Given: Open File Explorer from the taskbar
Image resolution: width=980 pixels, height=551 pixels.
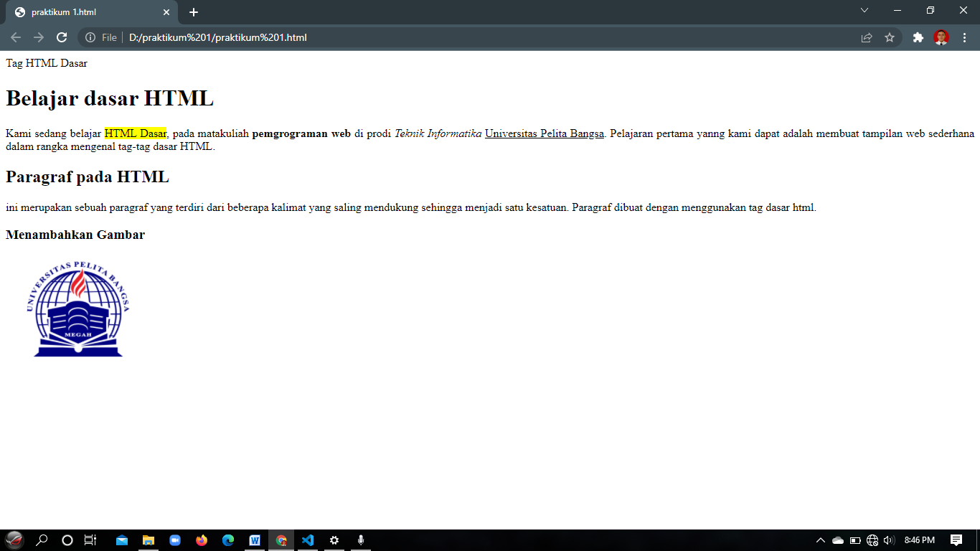Looking at the screenshot, I should [x=149, y=540].
